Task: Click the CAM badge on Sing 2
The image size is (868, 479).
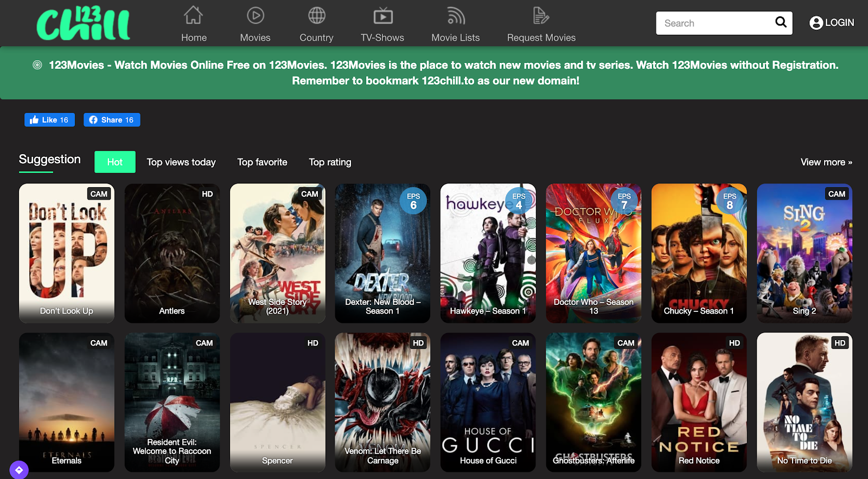Action: click(x=837, y=194)
